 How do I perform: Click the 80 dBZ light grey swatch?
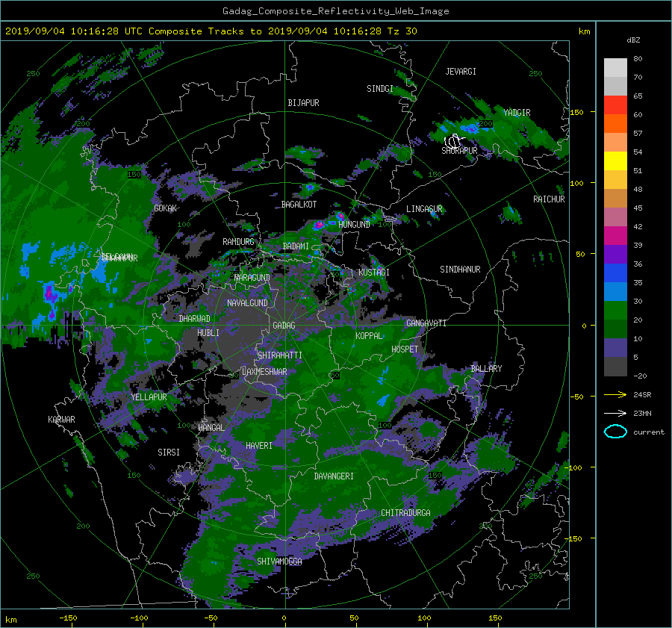pyautogui.click(x=615, y=67)
